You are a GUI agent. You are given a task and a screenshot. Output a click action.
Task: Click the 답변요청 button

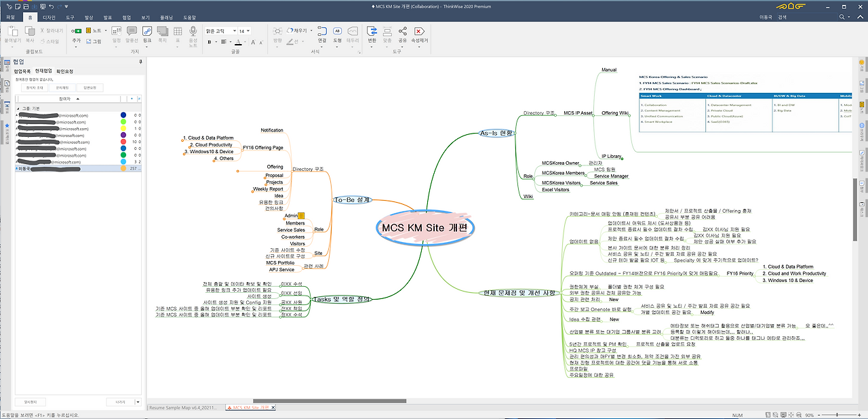[x=90, y=87]
